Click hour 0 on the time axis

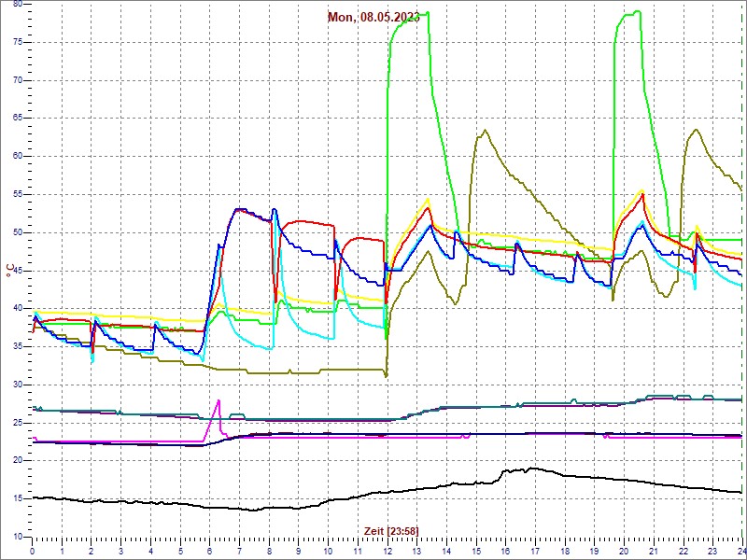(x=32, y=551)
